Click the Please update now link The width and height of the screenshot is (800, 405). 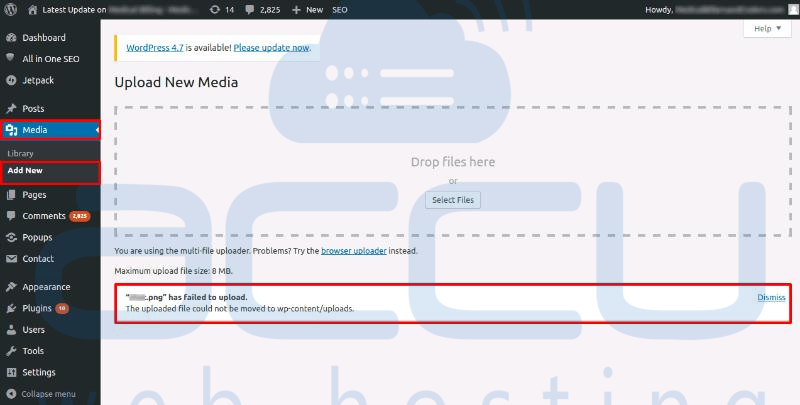(271, 47)
